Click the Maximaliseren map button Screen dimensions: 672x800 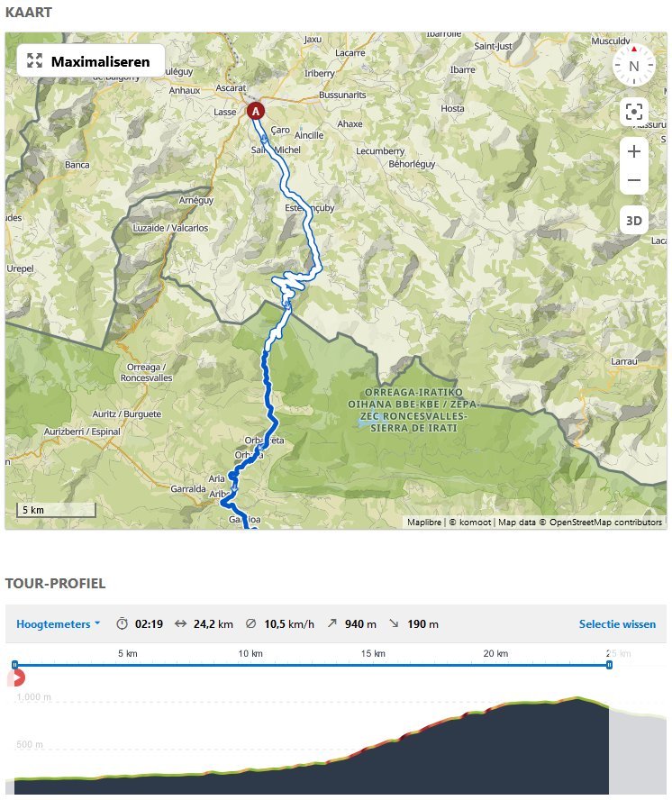pos(90,61)
